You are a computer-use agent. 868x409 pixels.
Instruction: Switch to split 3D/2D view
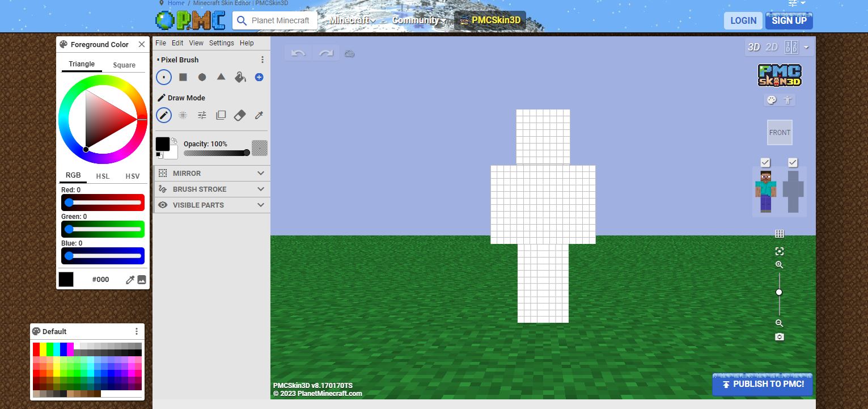[x=791, y=47]
